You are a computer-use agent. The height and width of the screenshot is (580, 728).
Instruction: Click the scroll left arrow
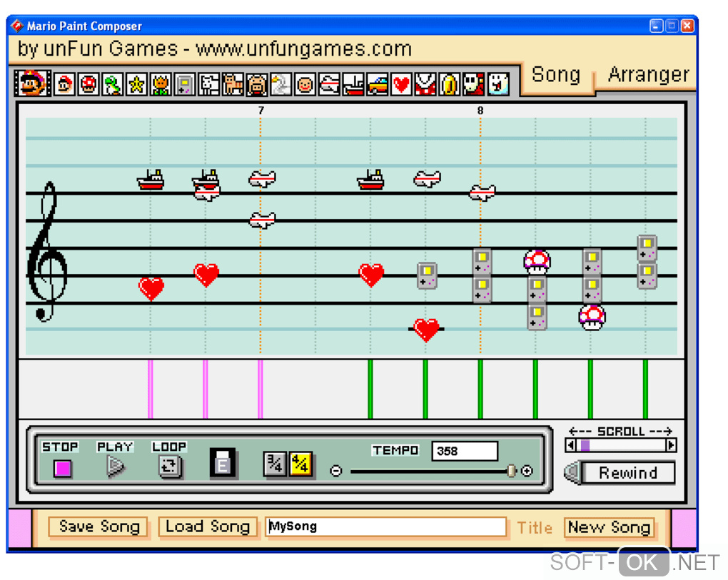point(570,445)
